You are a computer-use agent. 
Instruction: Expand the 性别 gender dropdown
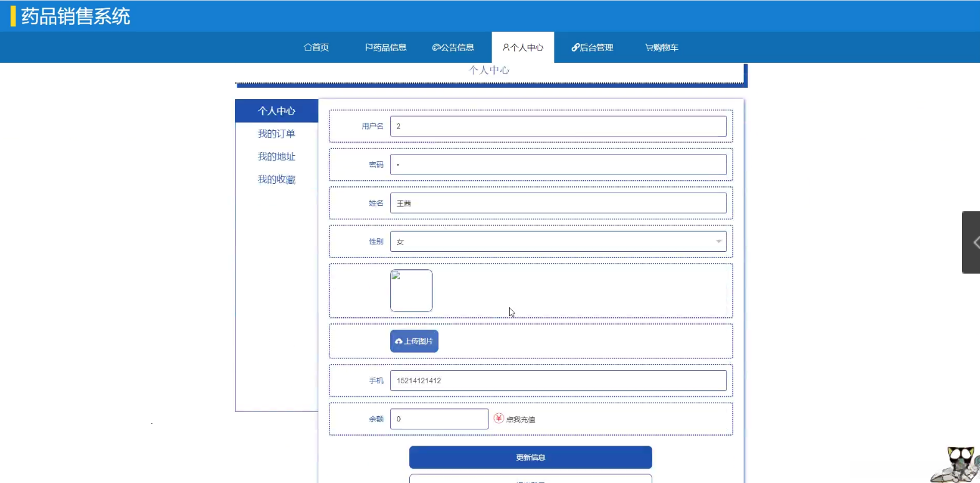click(x=558, y=241)
